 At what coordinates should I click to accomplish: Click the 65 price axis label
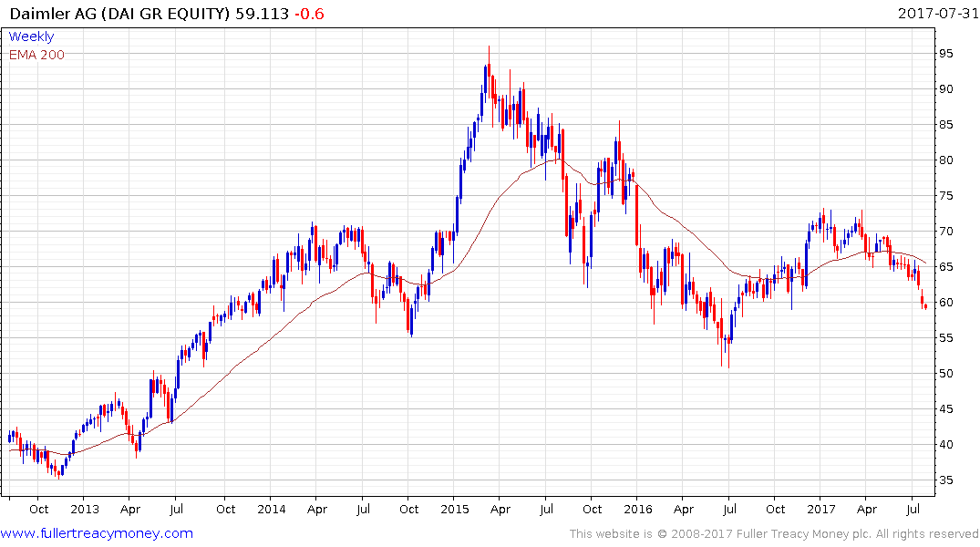[x=945, y=267]
